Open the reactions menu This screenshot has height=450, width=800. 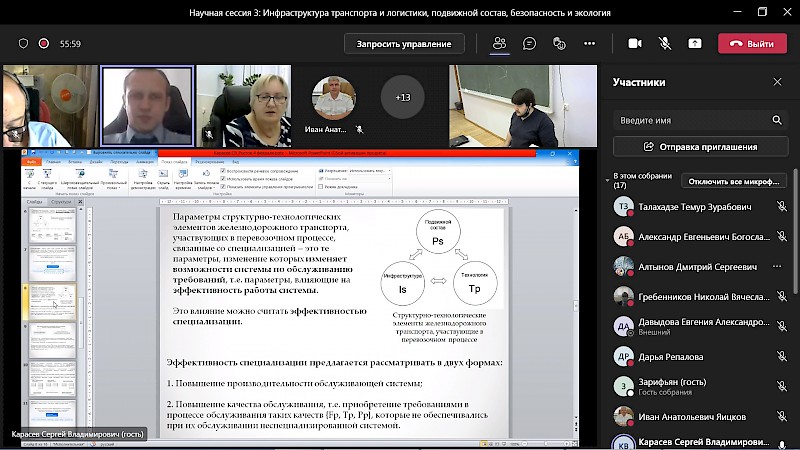[x=559, y=44]
